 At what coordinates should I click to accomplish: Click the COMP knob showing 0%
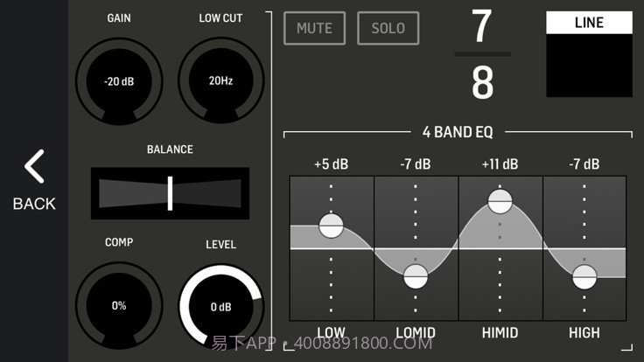tap(118, 305)
